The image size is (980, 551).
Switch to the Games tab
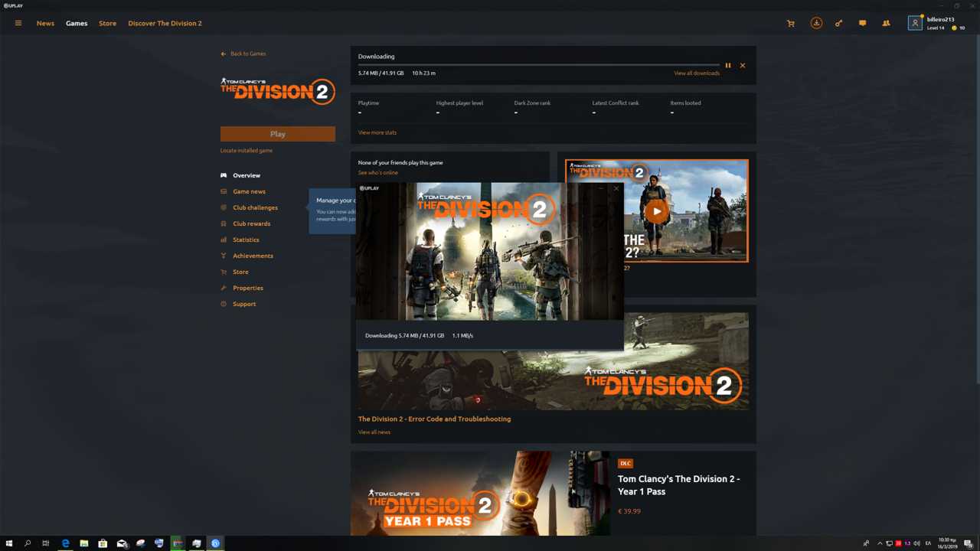tap(77, 23)
